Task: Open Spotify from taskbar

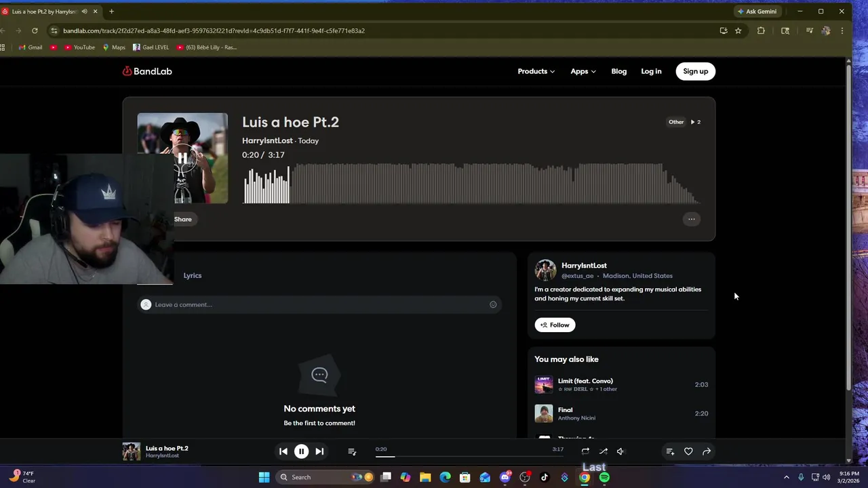Action: (x=604, y=477)
